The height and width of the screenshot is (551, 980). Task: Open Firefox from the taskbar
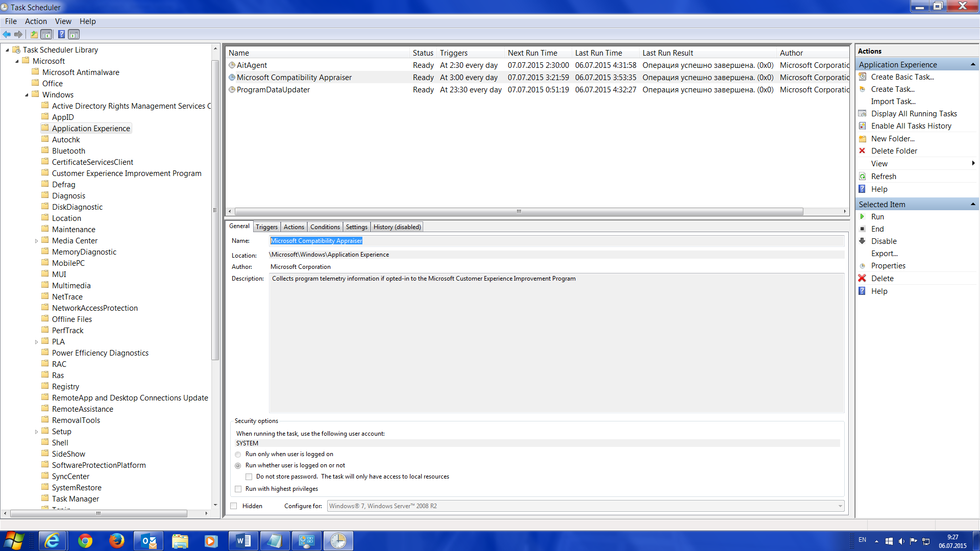coord(116,541)
